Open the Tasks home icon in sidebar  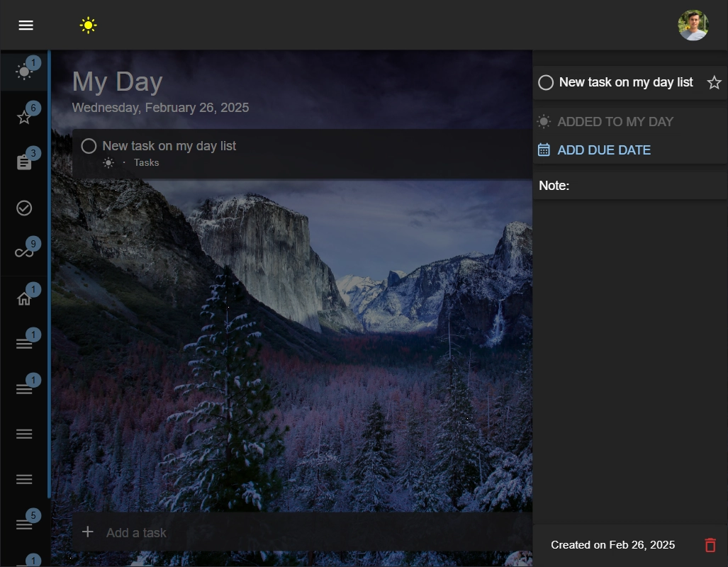coord(25,298)
